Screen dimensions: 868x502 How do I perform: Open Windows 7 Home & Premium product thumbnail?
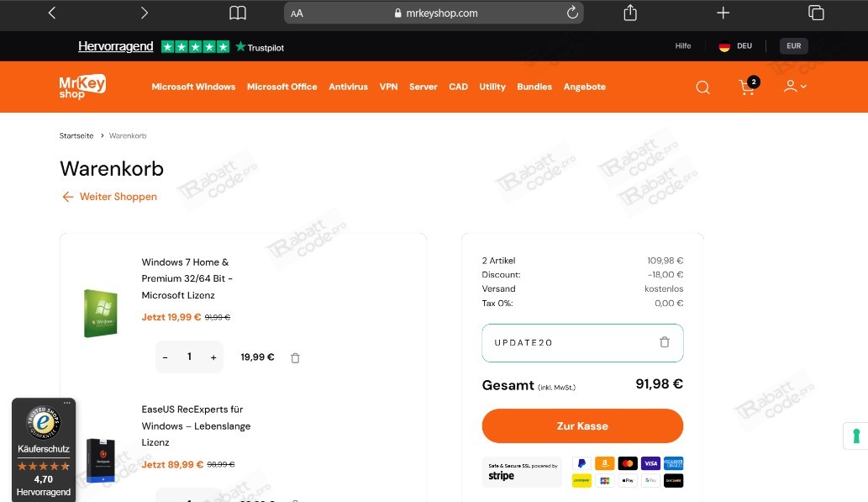click(100, 313)
